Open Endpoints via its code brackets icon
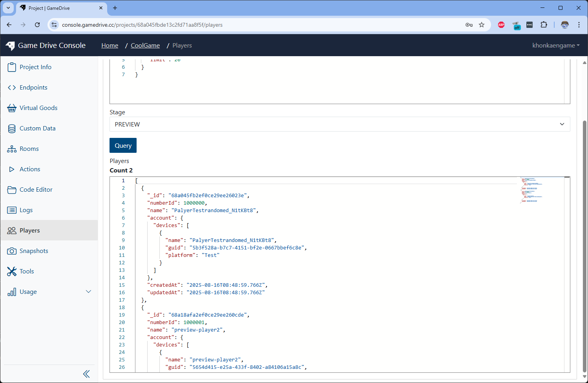 pyautogui.click(x=12, y=88)
